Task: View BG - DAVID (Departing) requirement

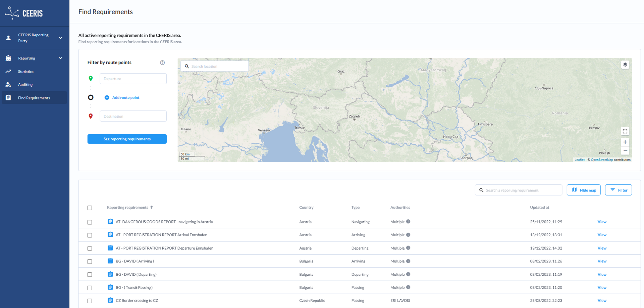Action: pos(602,274)
